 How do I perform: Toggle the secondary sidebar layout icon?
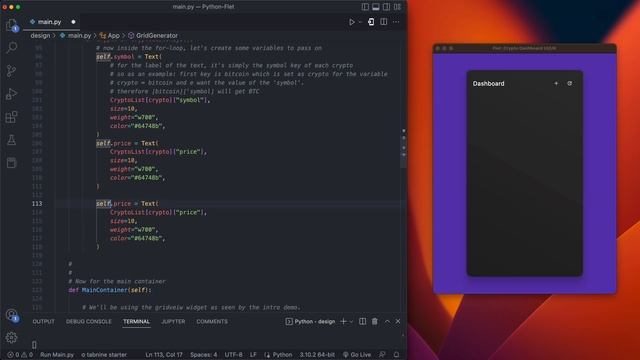click(x=386, y=7)
